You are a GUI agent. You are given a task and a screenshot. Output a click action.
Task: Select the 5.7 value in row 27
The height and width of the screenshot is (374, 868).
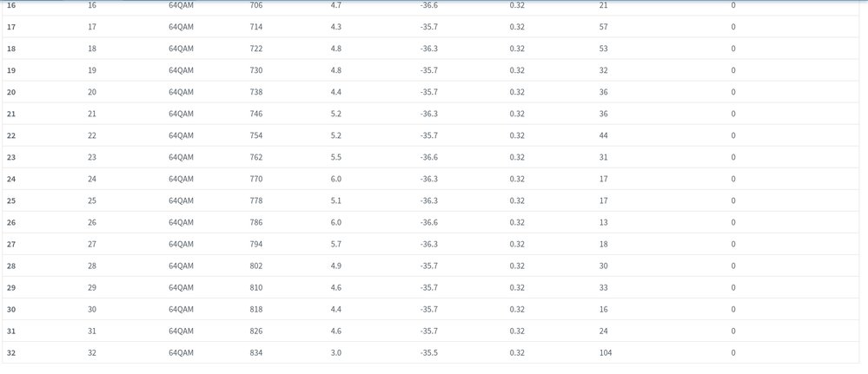336,244
